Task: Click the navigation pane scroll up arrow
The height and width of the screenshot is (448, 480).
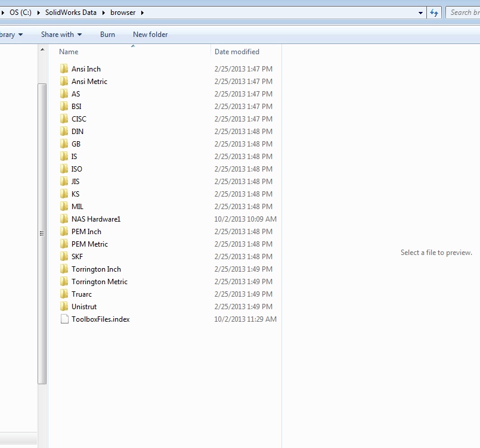Action: (x=42, y=49)
